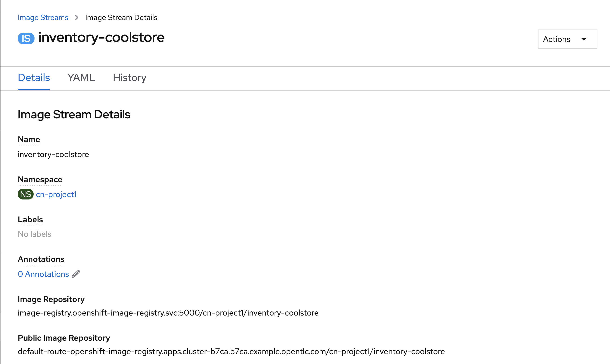Click the Actions button dropdown expander
The height and width of the screenshot is (364, 610).
pyautogui.click(x=584, y=39)
